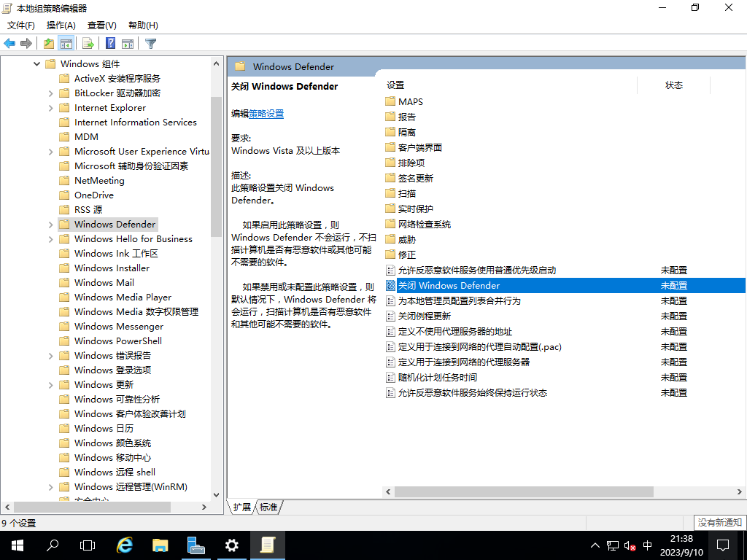747x560 pixels.
Task: Open the 操作(A) menu
Action: 61,26
